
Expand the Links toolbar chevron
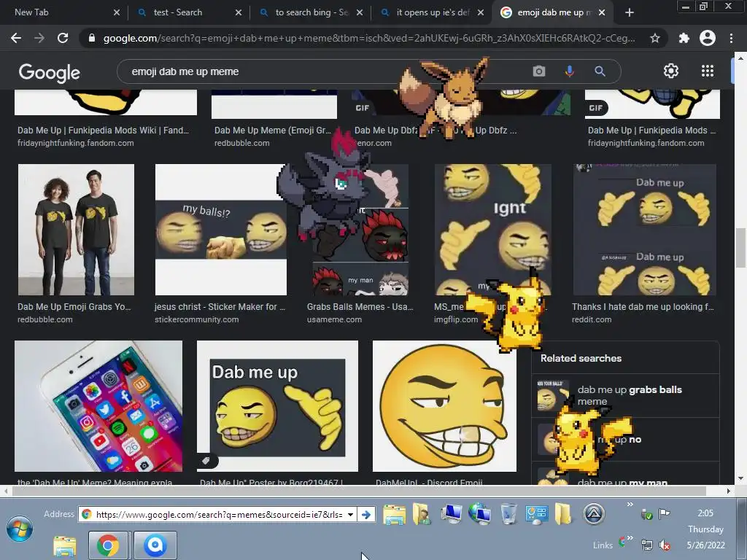(x=630, y=538)
